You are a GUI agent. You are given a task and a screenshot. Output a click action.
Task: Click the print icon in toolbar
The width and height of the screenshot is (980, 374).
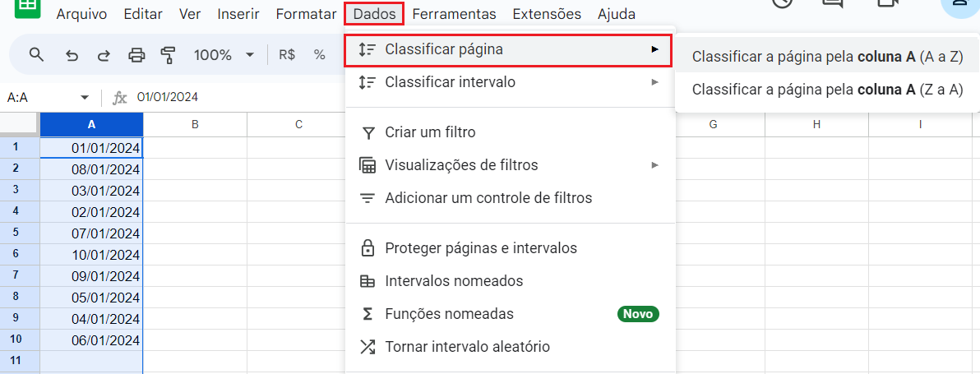(x=136, y=55)
